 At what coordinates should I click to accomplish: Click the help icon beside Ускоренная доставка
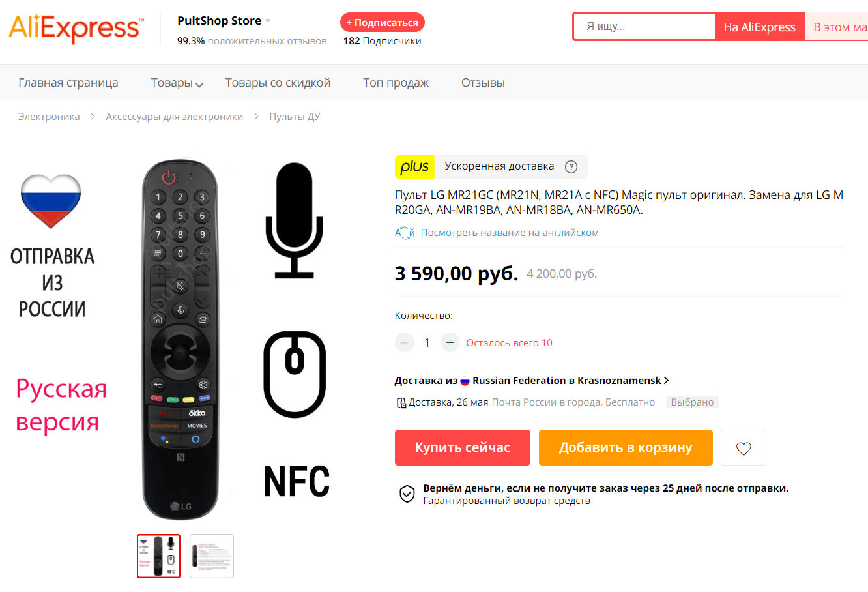pos(571,167)
